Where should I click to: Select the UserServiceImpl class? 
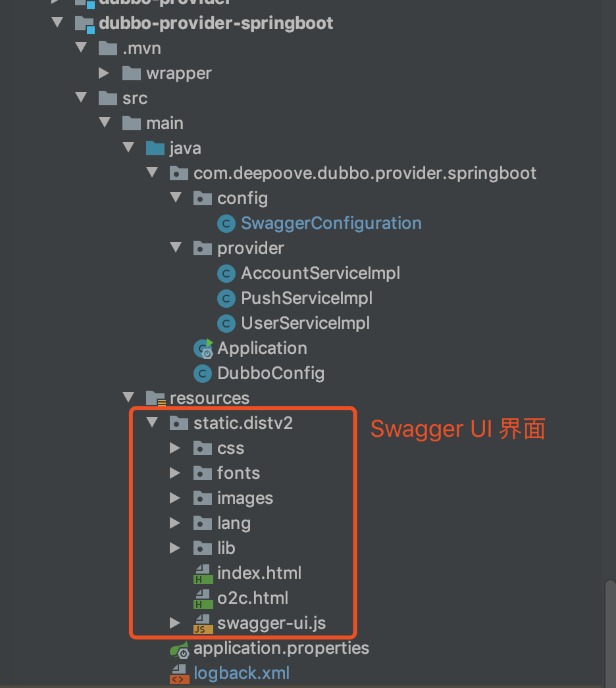pos(303,323)
